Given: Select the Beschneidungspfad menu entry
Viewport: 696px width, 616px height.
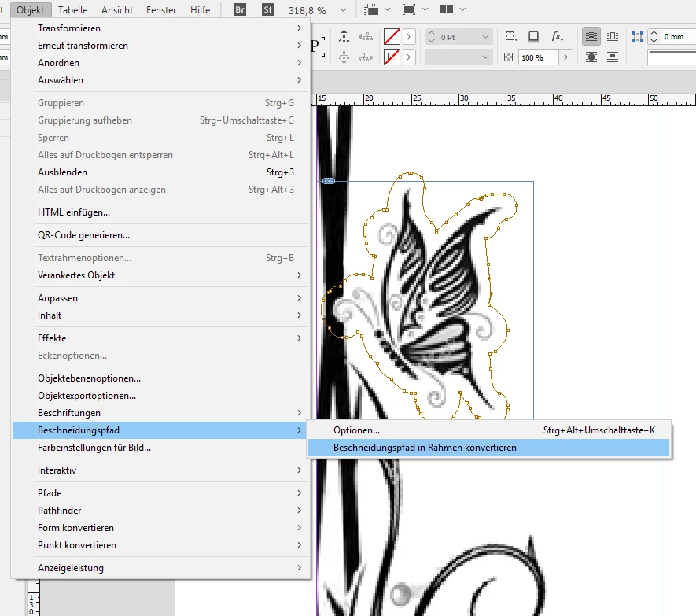Looking at the screenshot, I should (x=160, y=430).
